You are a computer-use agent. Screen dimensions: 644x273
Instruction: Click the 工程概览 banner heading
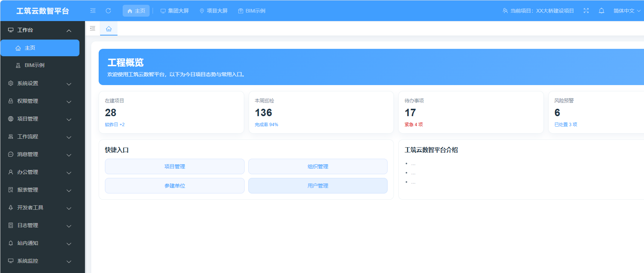126,63
